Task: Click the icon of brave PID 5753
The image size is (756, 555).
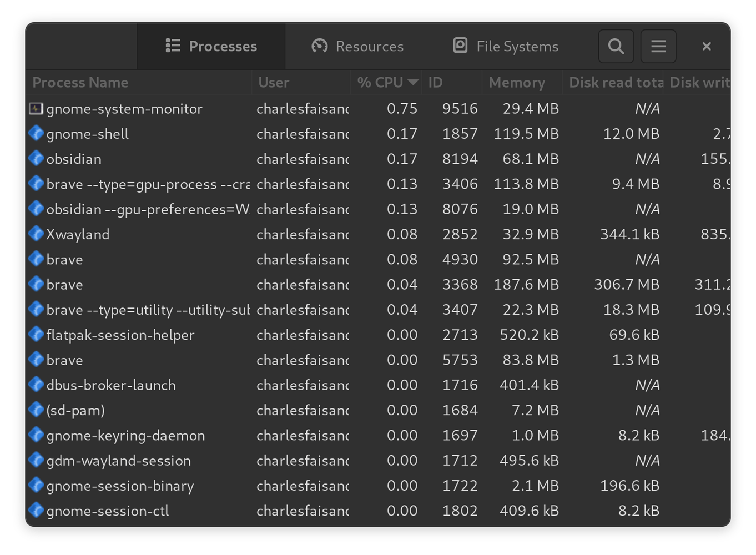Action: 36,359
